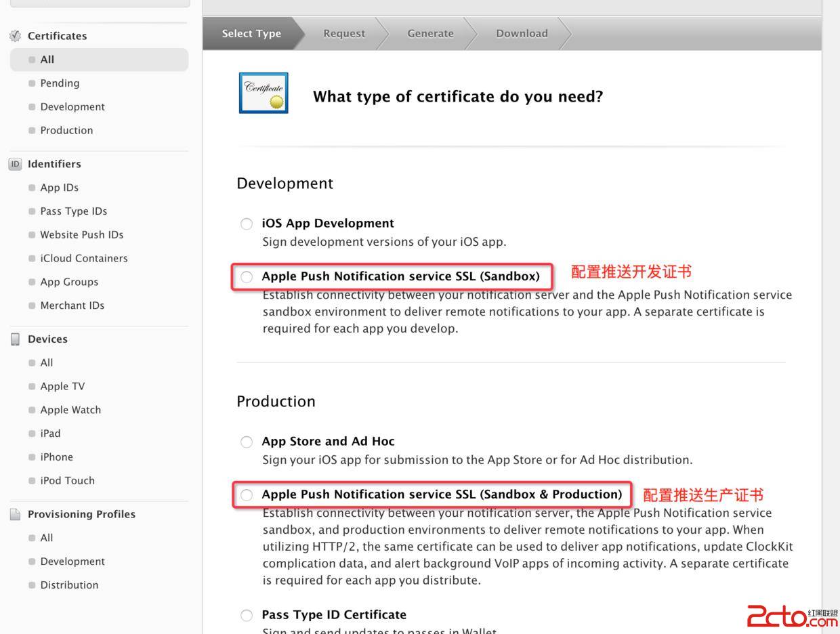
Task: Select Apple Push Notification service SSL (Sandbox) radio
Action: pos(247,277)
